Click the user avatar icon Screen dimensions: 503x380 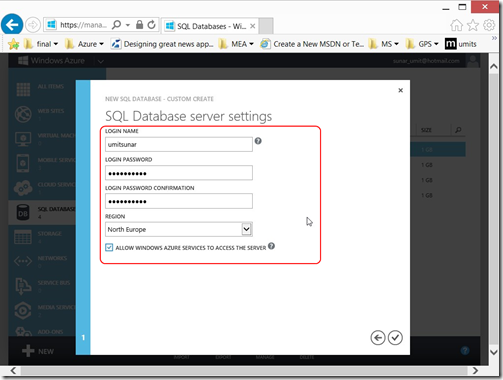point(473,61)
